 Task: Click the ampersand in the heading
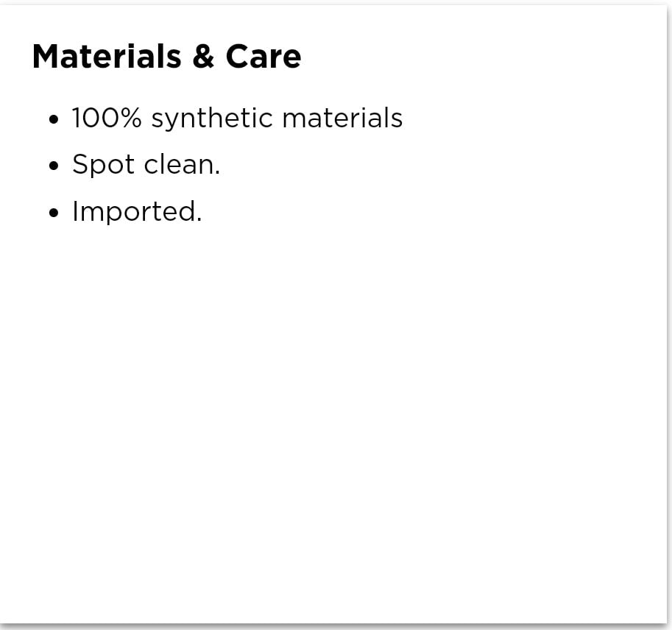pos(202,57)
